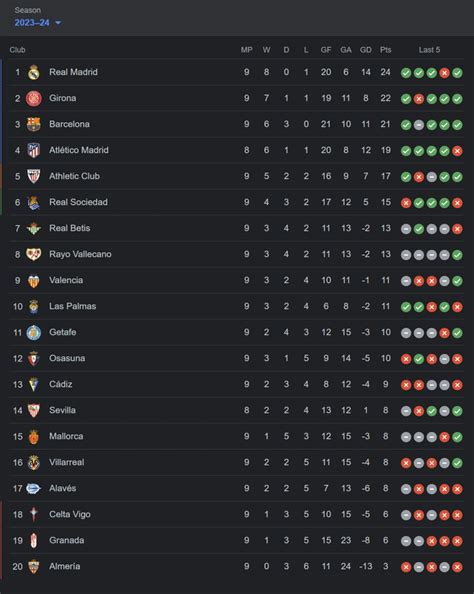Click the Girona club crest

click(34, 98)
